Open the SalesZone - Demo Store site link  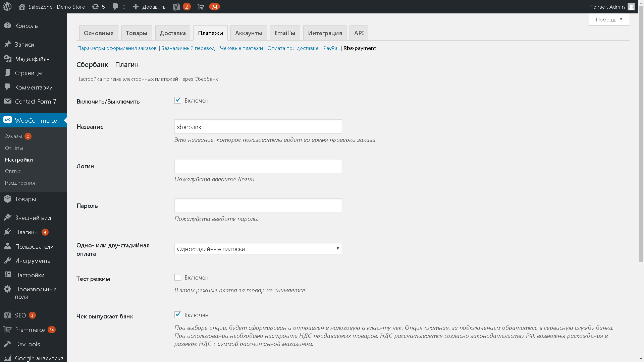click(x=56, y=7)
